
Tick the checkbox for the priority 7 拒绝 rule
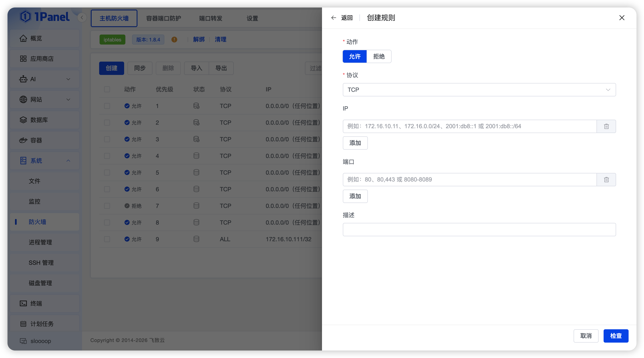coord(107,206)
